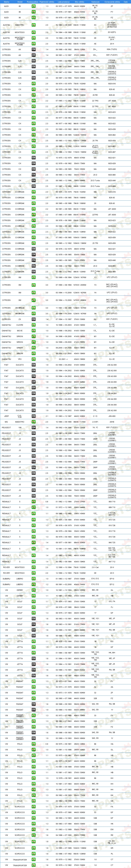The height and width of the screenshot is (868, 131).
Task: Click diesel ON icon in VW Golf 1V row
Action: pyautogui.click(x=34, y=636)
